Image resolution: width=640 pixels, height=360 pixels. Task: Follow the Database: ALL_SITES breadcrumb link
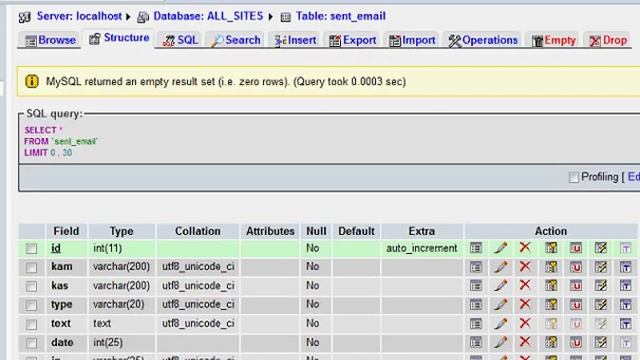click(208, 16)
